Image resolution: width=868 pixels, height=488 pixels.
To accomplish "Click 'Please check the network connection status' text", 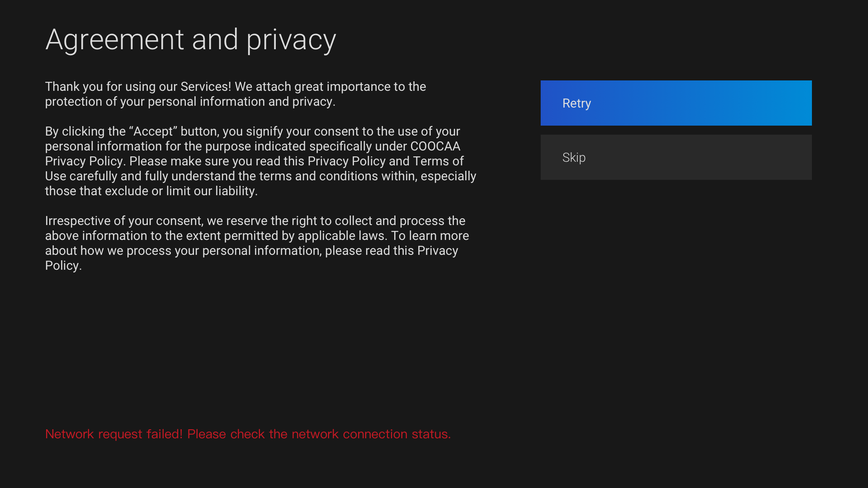I will [319, 434].
